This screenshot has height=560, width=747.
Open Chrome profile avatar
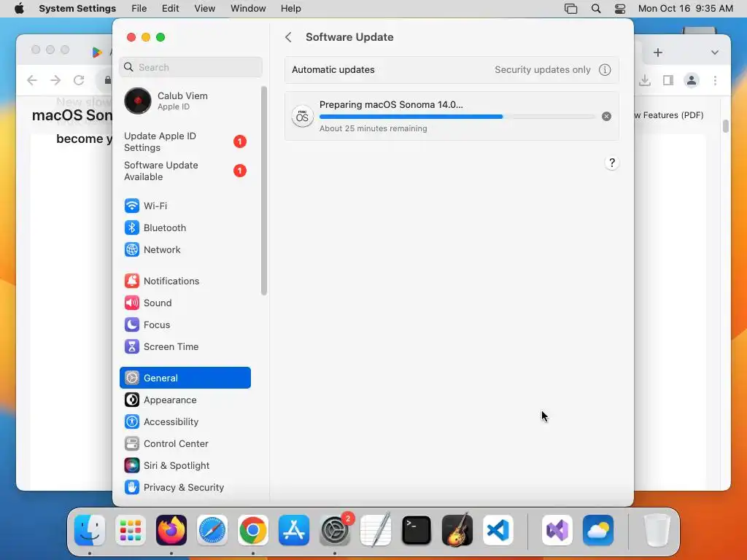coord(692,80)
